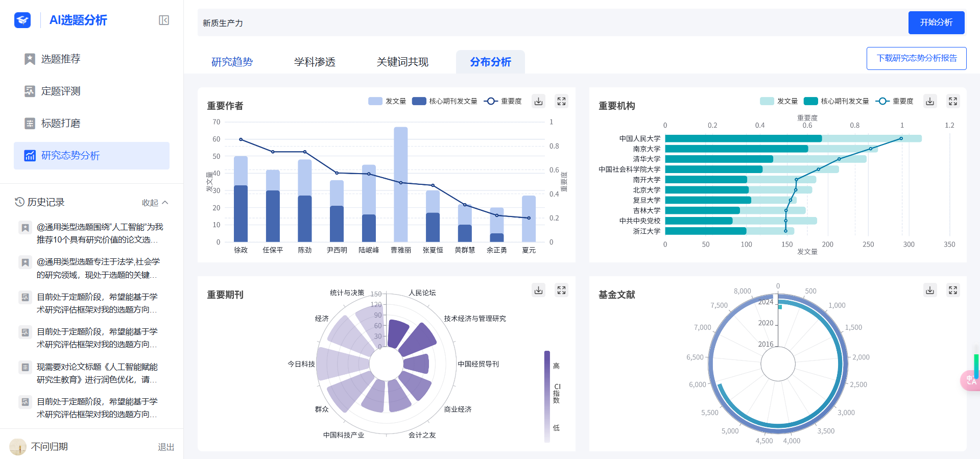The height and width of the screenshot is (459, 980).
Task: Expand the 重要作者 chart to fullscreen
Action: [561, 101]
